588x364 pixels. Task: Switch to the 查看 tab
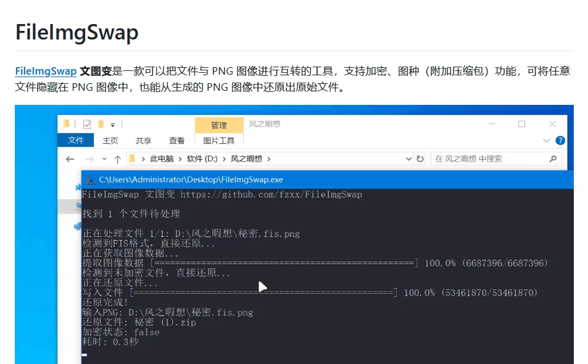click(x=177, y=139)
